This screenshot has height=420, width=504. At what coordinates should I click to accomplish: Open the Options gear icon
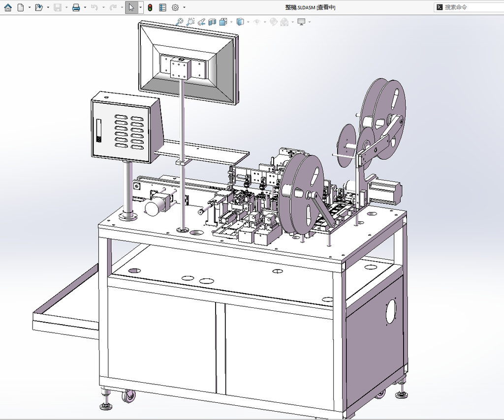coord(175,7)
